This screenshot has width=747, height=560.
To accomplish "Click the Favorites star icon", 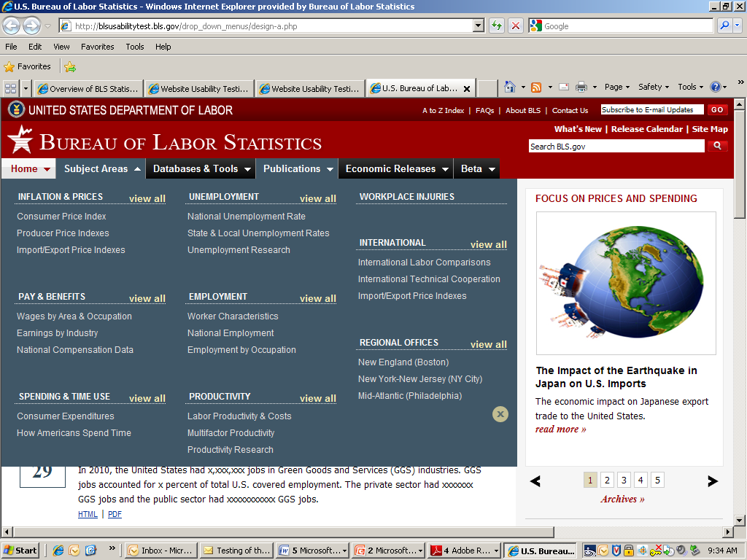I will pyautogui.click(x=9, y=66).
